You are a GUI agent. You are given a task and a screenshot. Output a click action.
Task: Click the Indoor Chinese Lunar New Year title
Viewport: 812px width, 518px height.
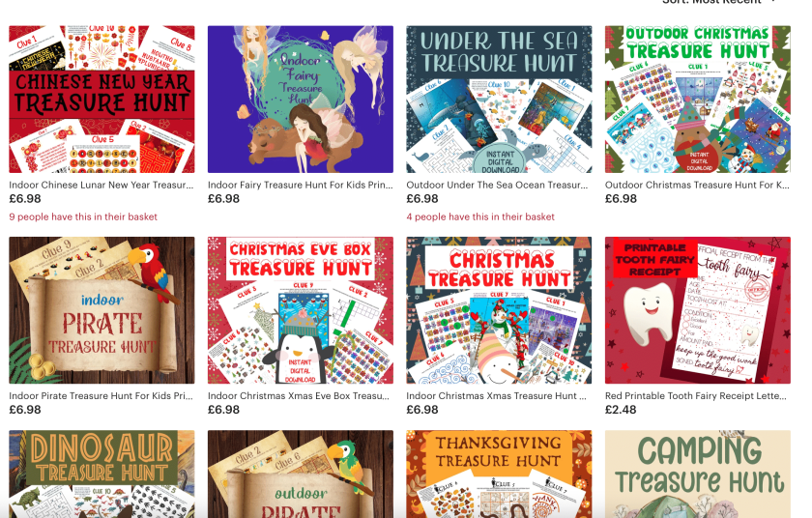pos(101,185)
